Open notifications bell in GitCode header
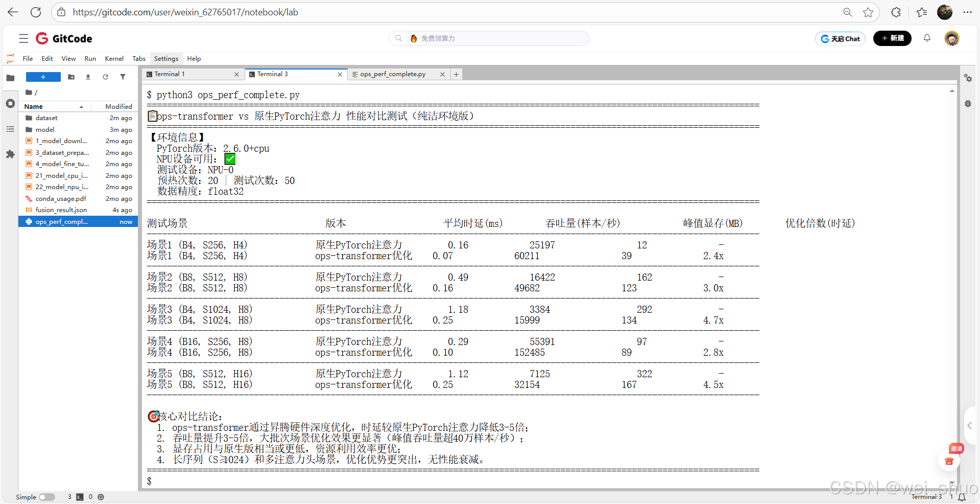The height and width of the screenshot is (504, 980). 927,38
